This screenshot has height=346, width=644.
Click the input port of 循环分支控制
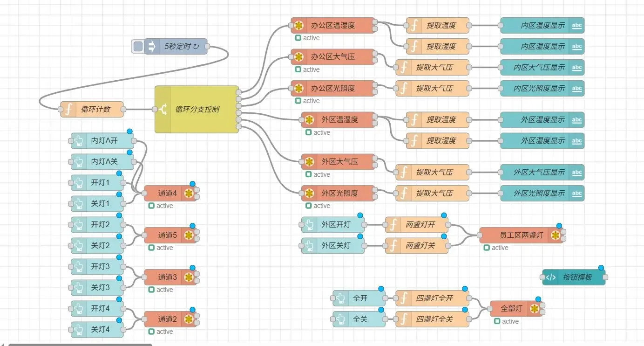click(155, 110)
